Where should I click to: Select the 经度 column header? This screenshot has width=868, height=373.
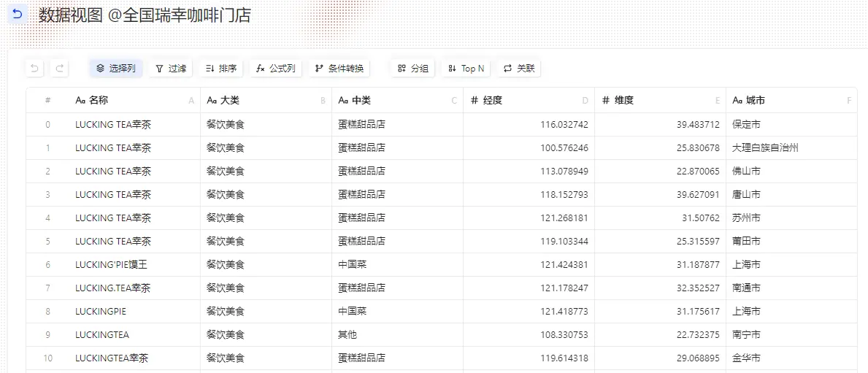tap(529, 100)
